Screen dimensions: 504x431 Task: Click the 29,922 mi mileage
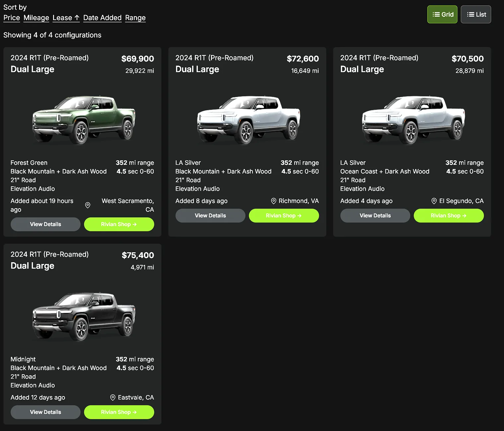pyautogui.click(x=140, y=71)
